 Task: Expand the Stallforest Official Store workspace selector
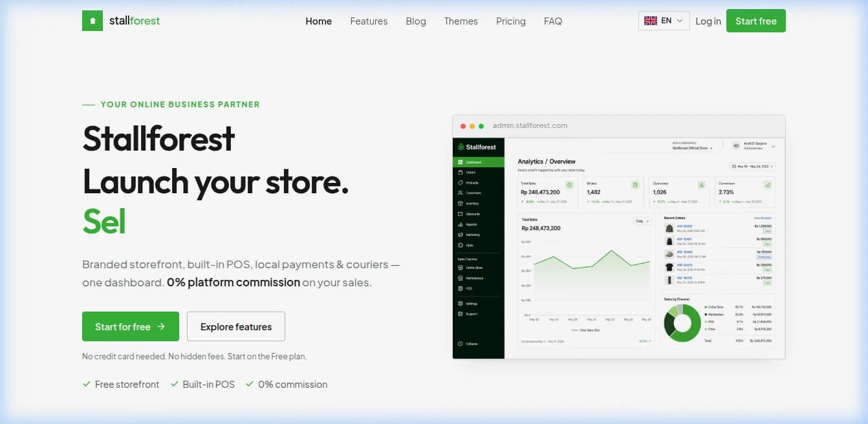coord(692,148)
